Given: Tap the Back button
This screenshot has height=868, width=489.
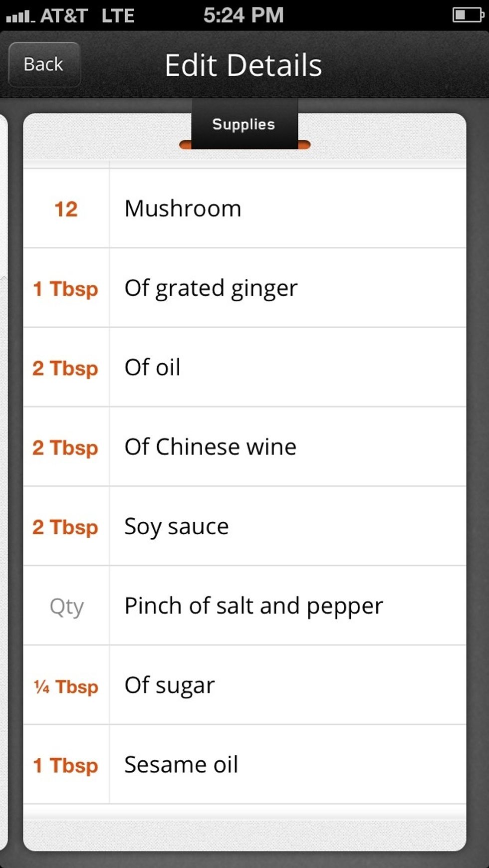Looking at the screenshot, I should [44, 64].
